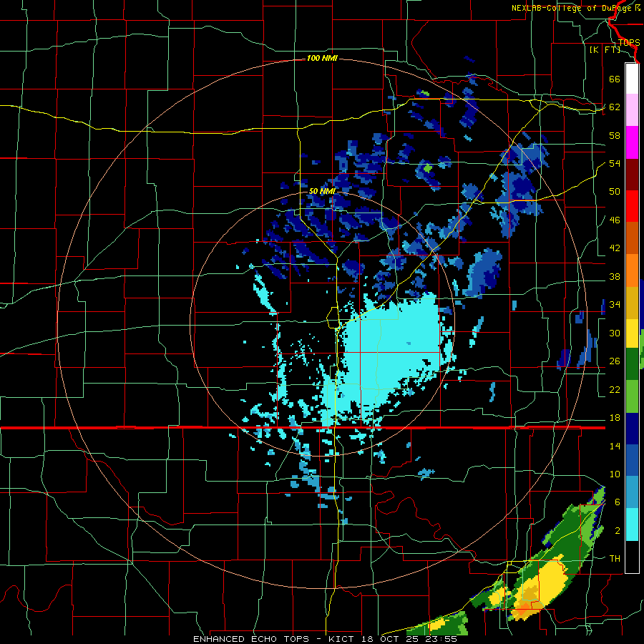644x644 pixels.
Task: Click the "50" legend value
Action: [x=615, y=192]
